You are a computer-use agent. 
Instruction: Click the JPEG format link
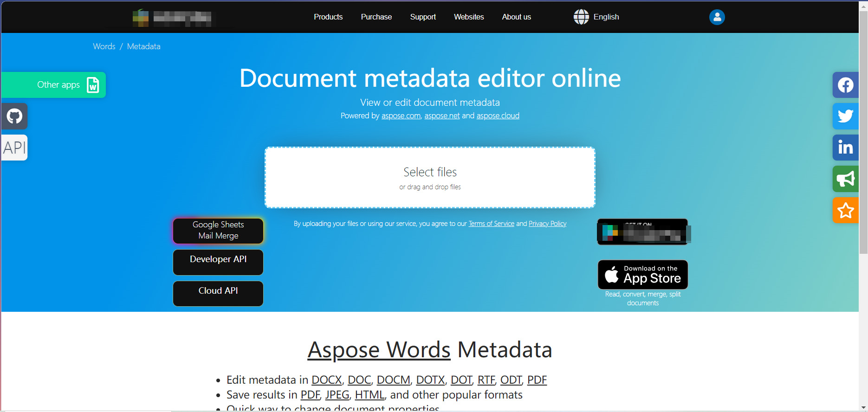[337, 395]
